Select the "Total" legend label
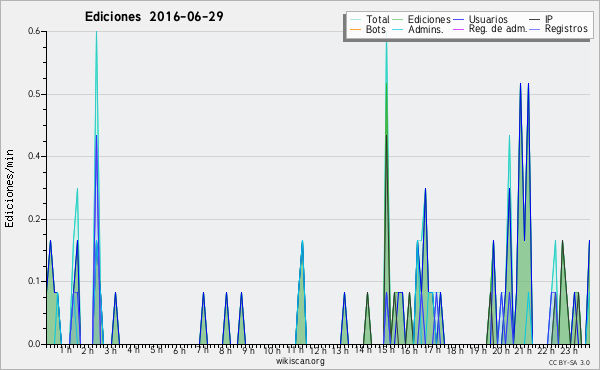Screen dimensions: 600x370 tap(378, 19)
